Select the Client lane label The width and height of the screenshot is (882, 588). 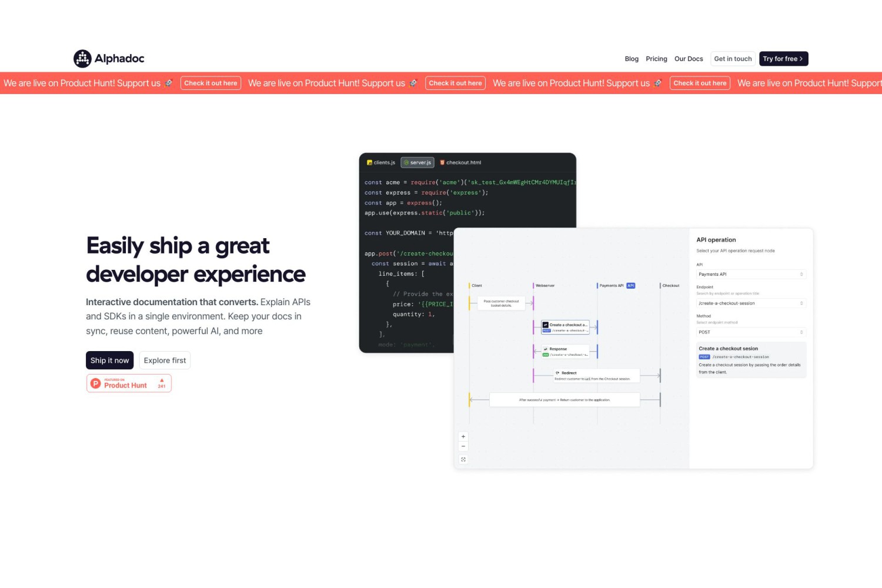coord(477,286)
